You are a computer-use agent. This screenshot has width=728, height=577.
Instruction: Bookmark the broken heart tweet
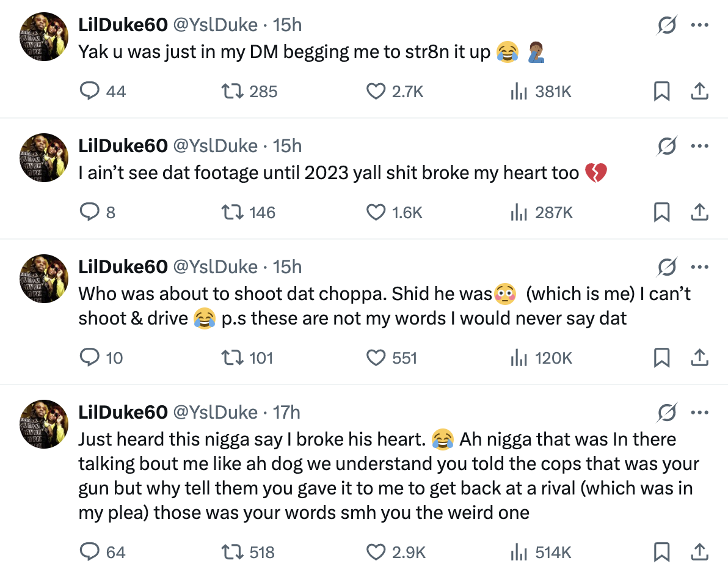pos(663,212)
